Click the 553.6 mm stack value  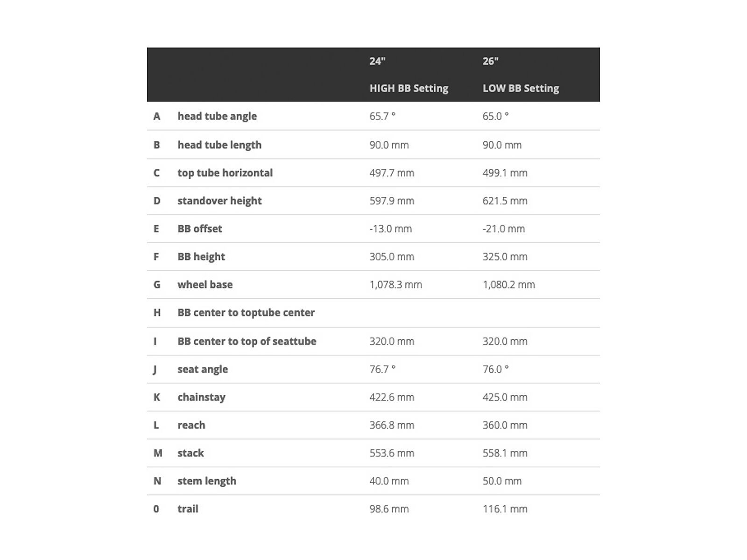(392, 453)
